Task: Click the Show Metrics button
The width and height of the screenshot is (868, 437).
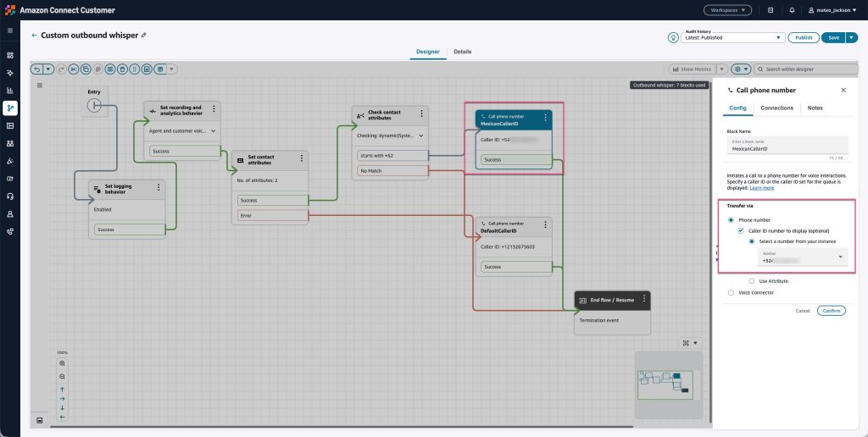Action: tap(692, 69)
